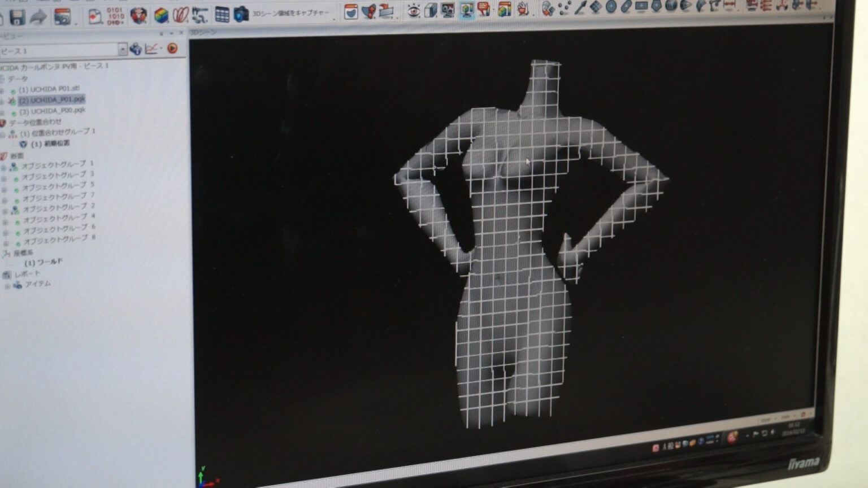The image size is (868, 488).
Task: Capture the 3D scene with camera icon
Action: pyautogui.click(x=241, y=15)
